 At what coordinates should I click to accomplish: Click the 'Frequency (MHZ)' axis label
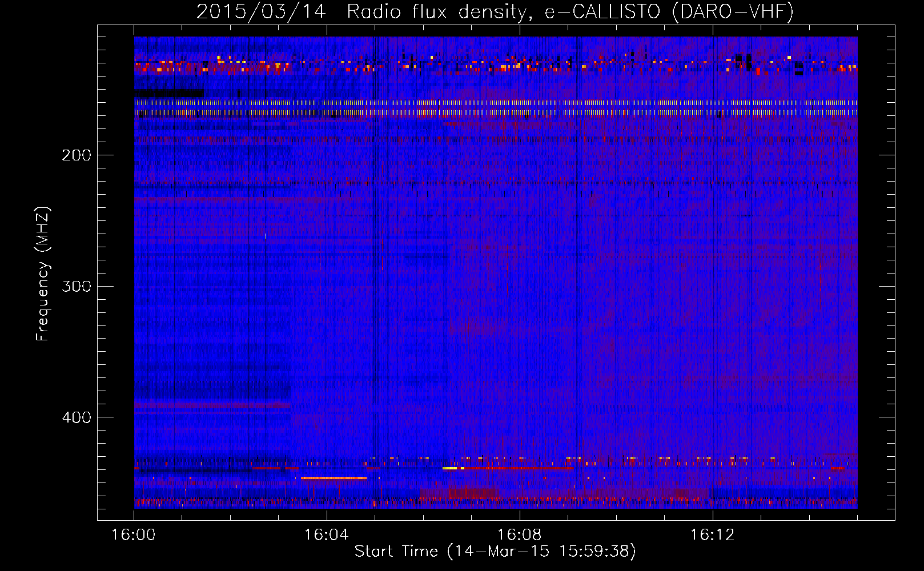point(43,274)
